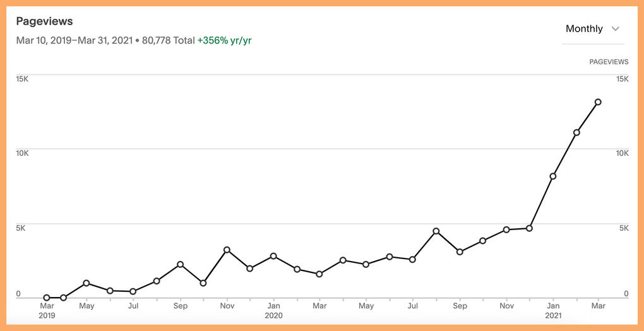The image size is (644, 331).
Task: Select the March 2020 data point
Action: click(319, 274)
